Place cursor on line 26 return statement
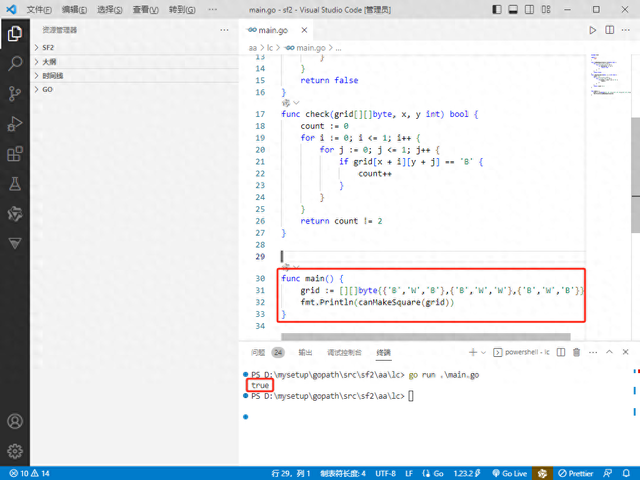Viewport: 640px width, 480px height. tap(341, 221)
